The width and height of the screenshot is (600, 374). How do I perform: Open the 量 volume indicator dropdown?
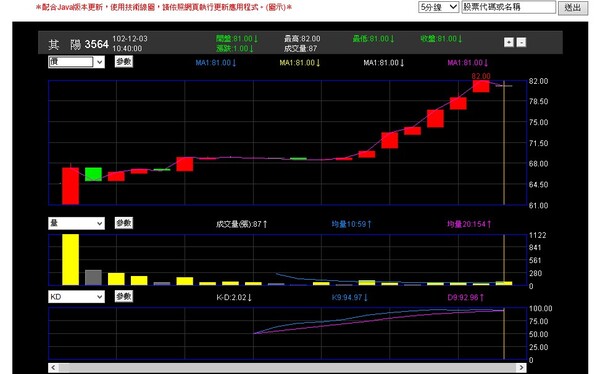click(x=76, y=223)
